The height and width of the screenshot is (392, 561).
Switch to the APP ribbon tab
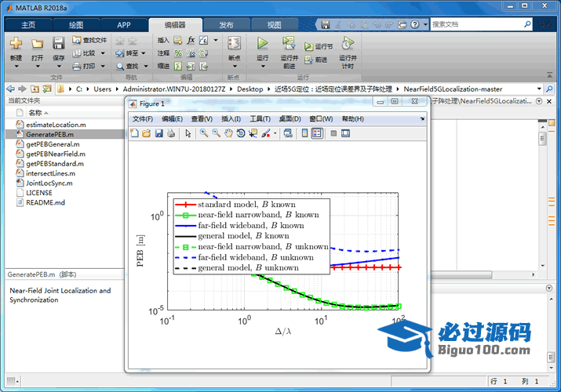coord(124,25)
